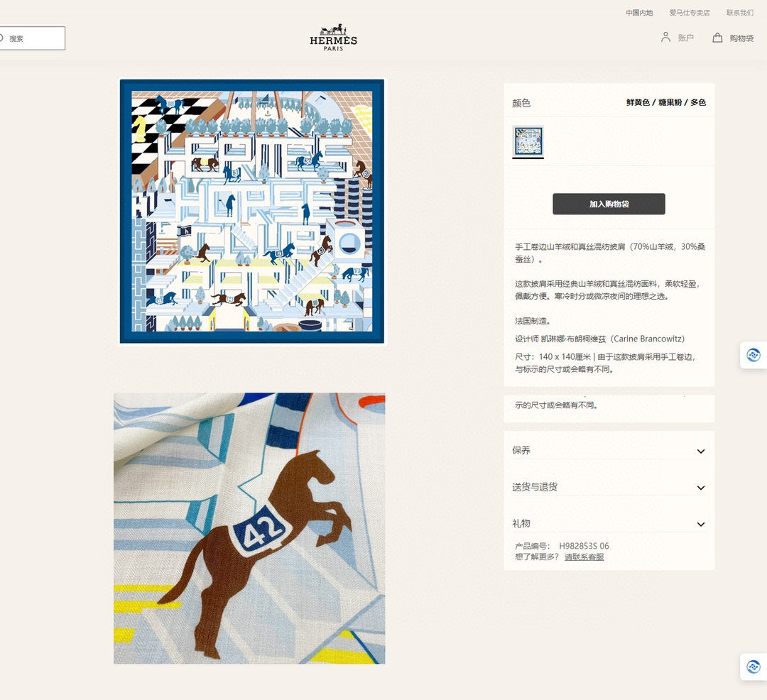Image resolution: width=767 pixels, height=700 pixels.
Task: Open the full scarf product image
Action: point(252,212)
